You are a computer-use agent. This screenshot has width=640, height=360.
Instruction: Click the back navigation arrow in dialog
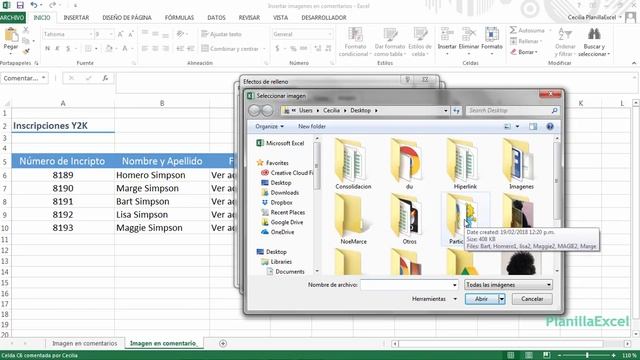coord(254,110)
